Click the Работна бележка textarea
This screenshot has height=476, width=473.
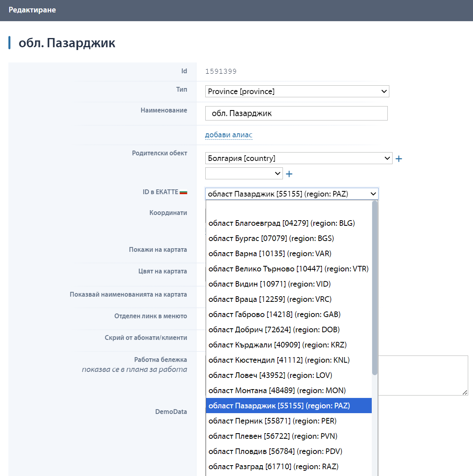pos(423,376)
